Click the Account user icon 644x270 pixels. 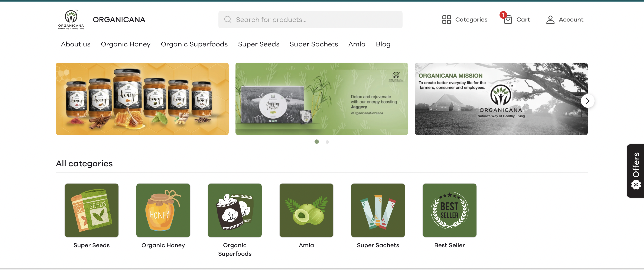[550, 19]
